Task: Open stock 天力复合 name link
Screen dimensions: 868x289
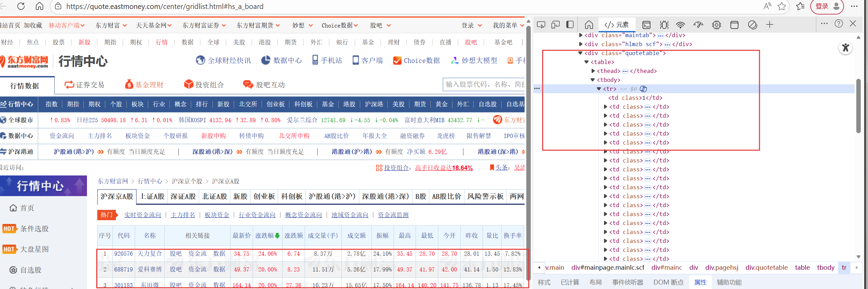Action: [x=150, y=254]
